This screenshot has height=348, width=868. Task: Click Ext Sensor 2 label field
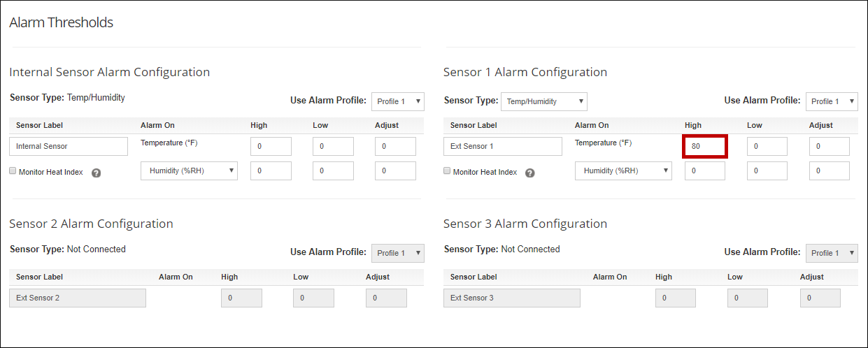tap(78, 298)
